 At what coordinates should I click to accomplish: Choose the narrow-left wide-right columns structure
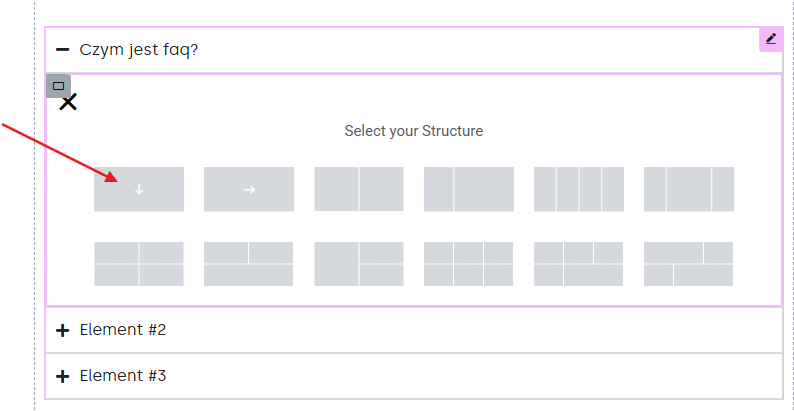pos(469,189)
